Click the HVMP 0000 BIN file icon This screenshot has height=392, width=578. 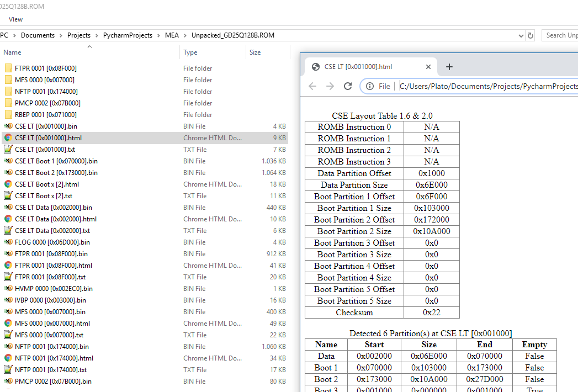(8, 288)
